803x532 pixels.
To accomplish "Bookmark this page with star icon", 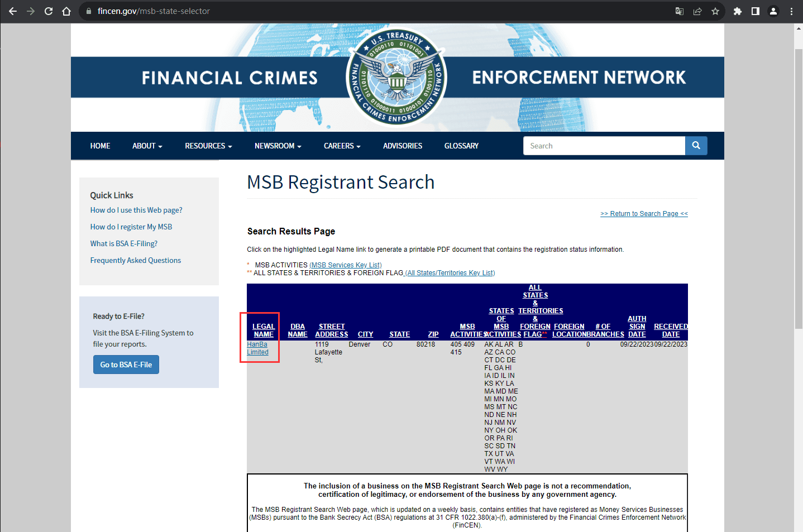I will tap(715, 11).
